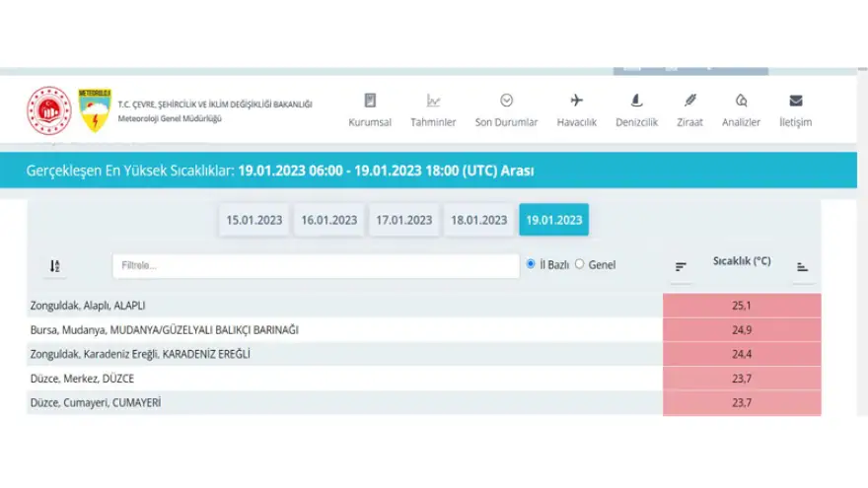Open the Denizcilik menu label
The height and width of the screenshot is (488, 868).
coord(636,122)
